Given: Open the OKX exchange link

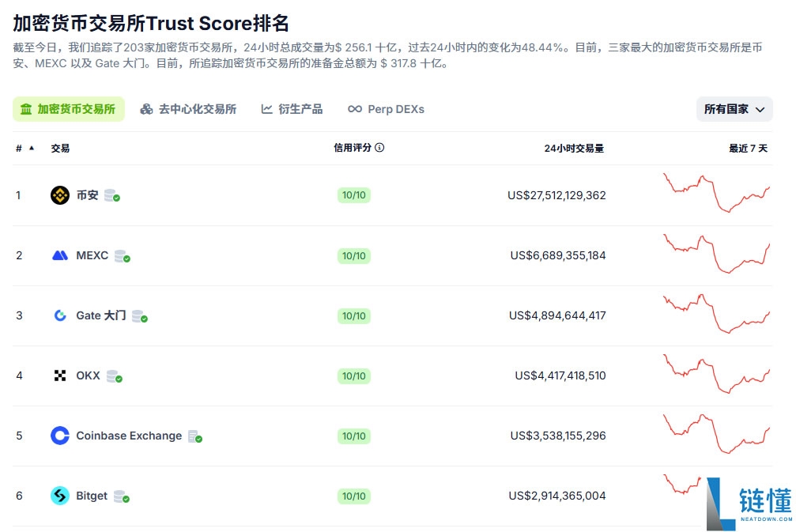Looking at the screenshot, I should click(88, 375).
